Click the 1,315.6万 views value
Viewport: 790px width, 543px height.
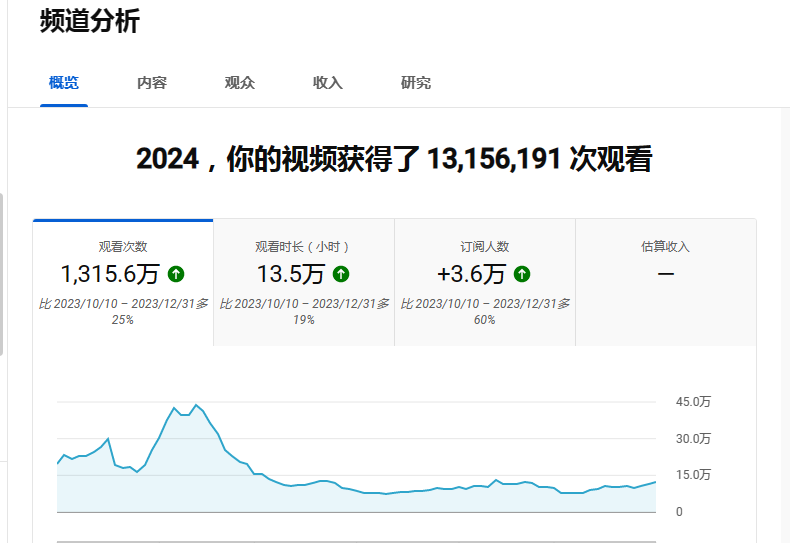[x=110, y=274]
